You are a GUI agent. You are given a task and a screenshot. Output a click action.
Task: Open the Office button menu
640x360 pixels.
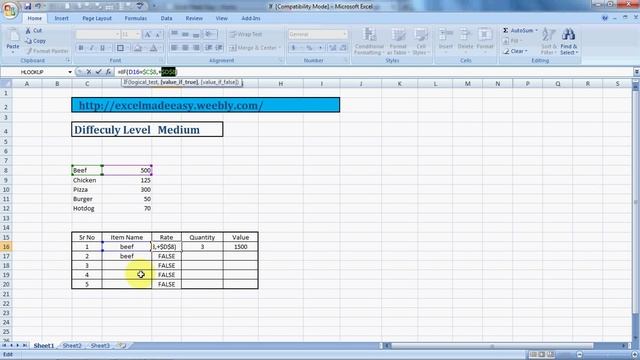(10, 10)
